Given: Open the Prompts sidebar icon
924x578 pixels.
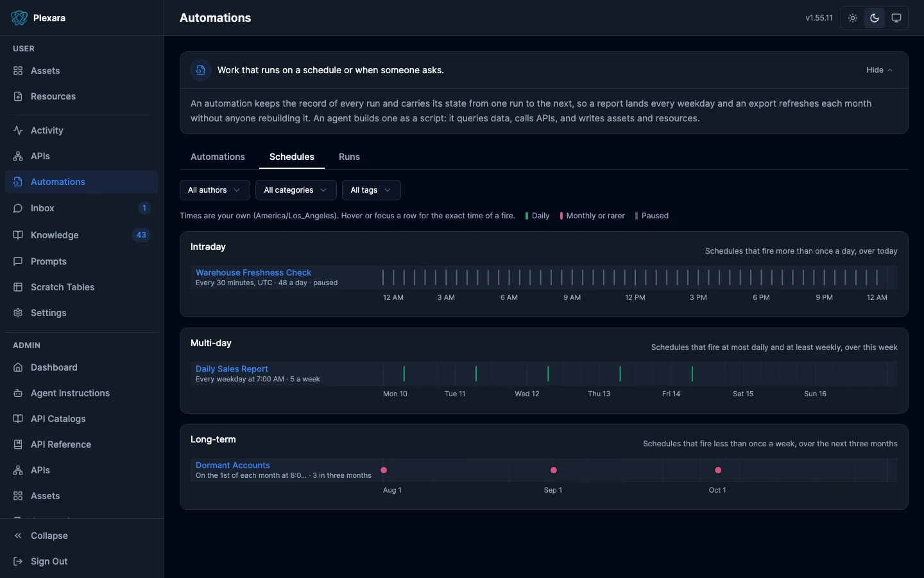Looking at the screenshot, I should click(18, 261).
